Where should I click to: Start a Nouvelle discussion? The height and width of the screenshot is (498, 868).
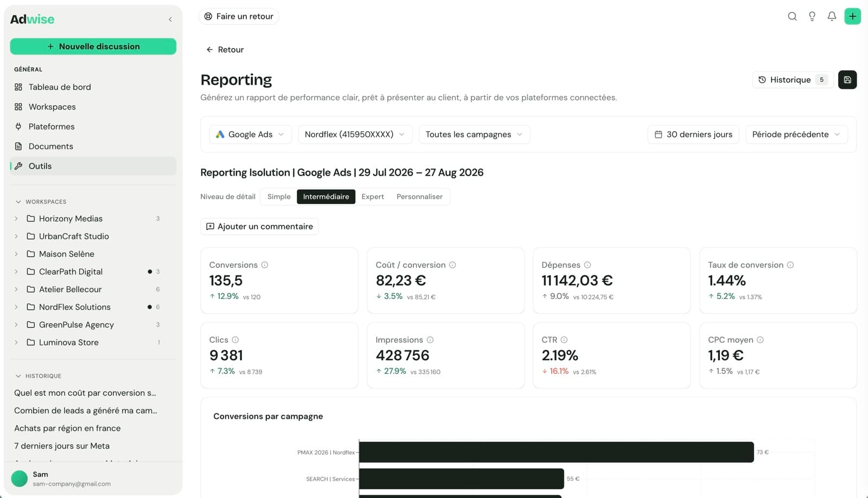(x=93, y=47)
